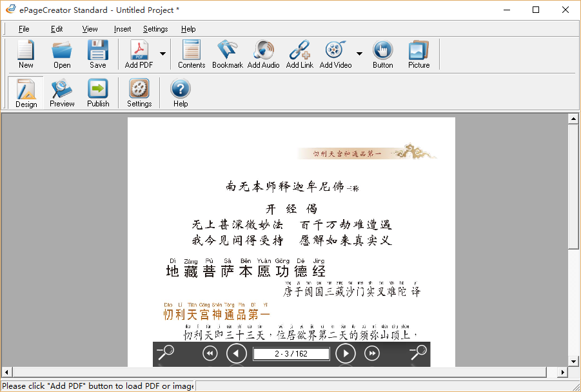Click the horizontal scrollbar right arrow

pyautogui.click(x=563, y=372)
